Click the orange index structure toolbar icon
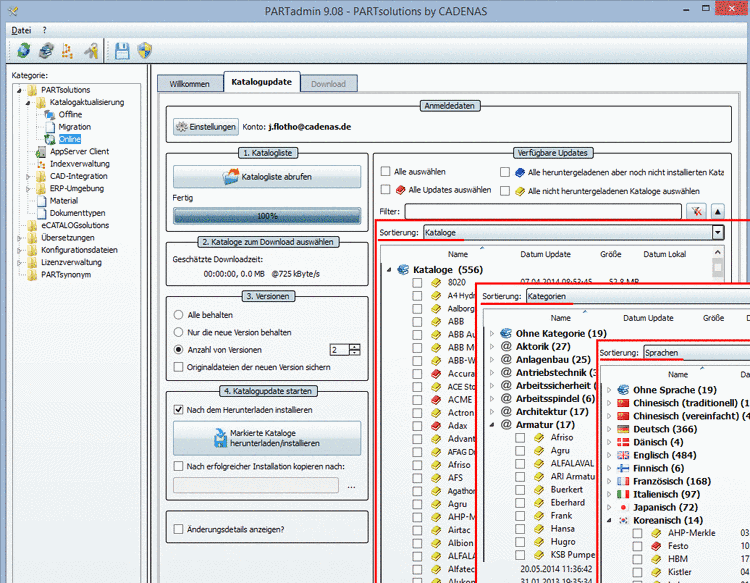The width and height of the screenshot is (750, 583). pos(67,50)
